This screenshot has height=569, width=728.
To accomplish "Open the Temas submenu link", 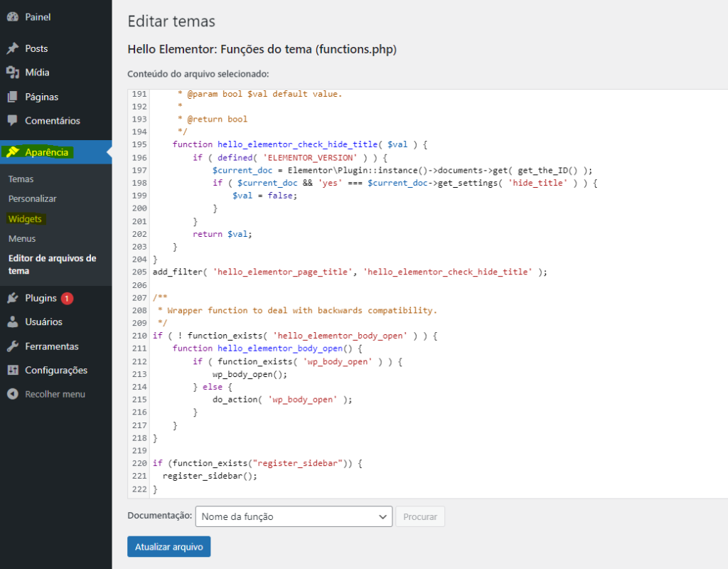I will [21, 179].
